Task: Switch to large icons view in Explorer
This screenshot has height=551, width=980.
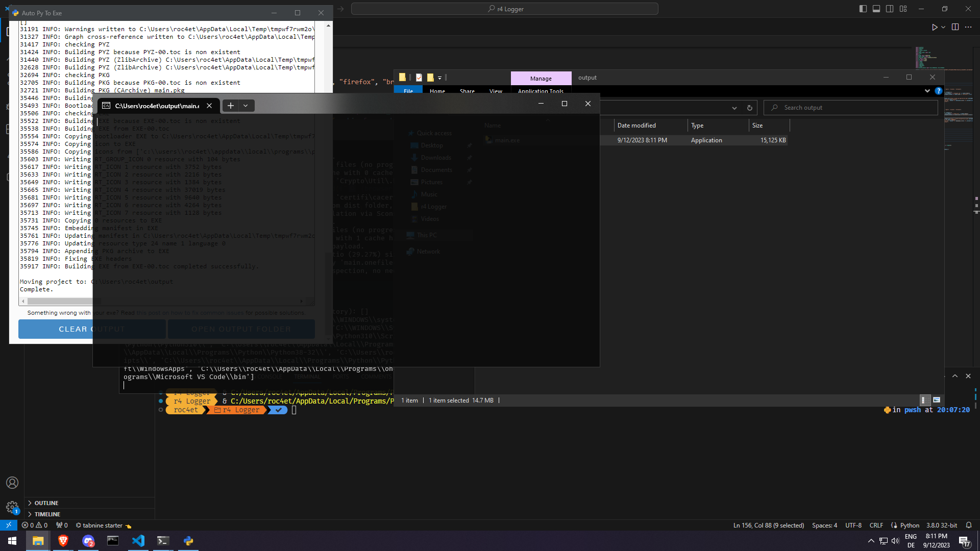Action: coord(937,400)
